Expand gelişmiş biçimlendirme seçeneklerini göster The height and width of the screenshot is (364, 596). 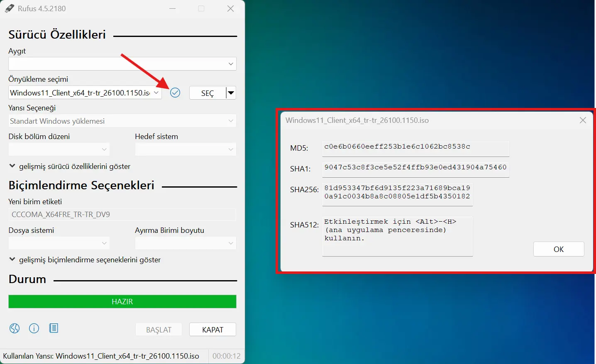click(85, 260)
